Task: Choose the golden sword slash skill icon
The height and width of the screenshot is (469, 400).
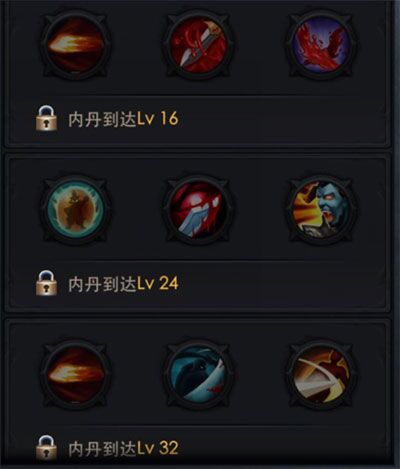Action: click(321, 374)
